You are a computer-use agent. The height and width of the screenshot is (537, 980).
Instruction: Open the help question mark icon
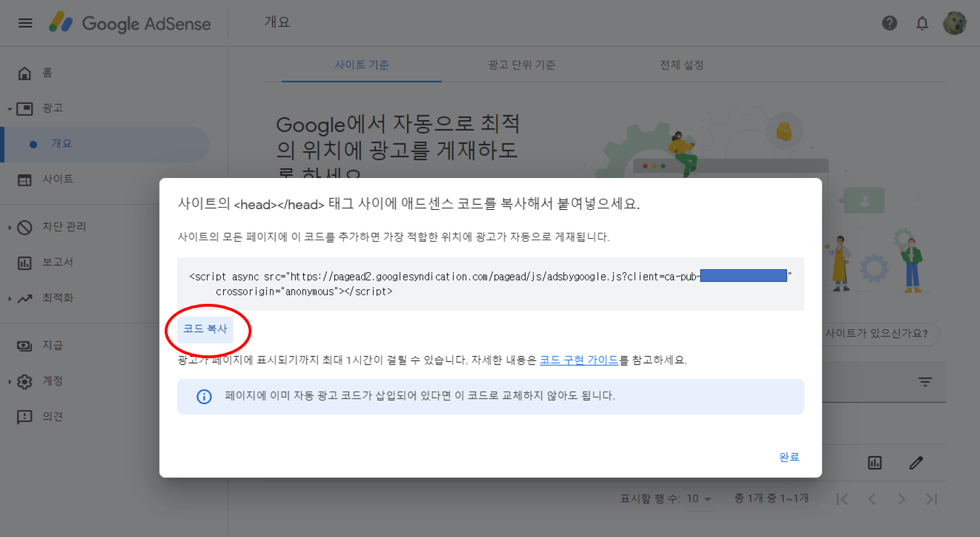pos(890,23)
